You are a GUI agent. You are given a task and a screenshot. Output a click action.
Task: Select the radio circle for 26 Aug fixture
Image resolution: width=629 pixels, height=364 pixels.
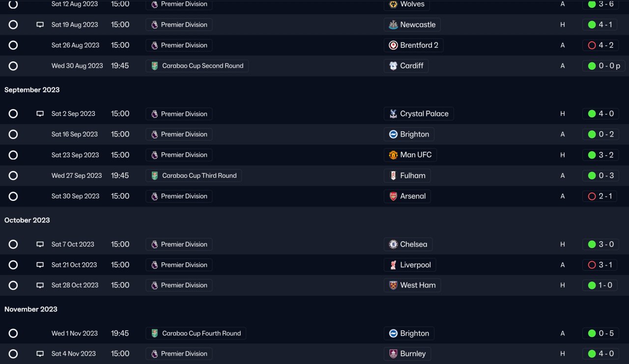[x=13, y=45]
